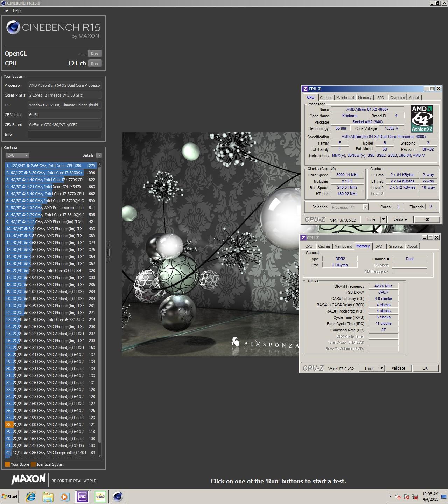
Task: Click the AMD Athlon X2 logo in CPU-Z
Action: [422, 118]
